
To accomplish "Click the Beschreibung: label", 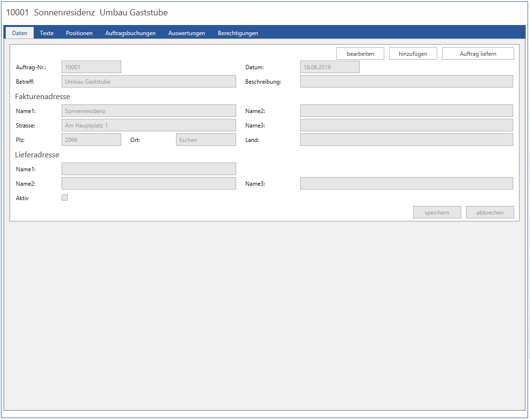I will coord(263,82).
